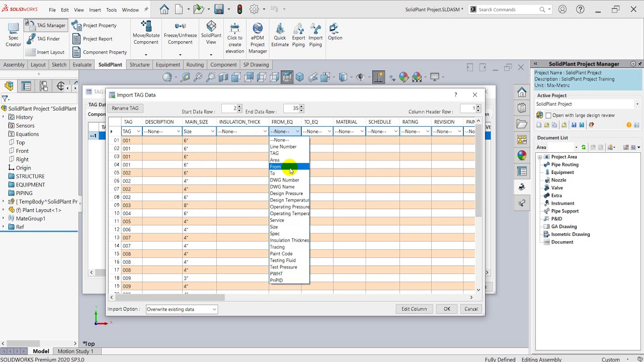This screenshot has height=362, width=644.
Task: Click the rebuild traffic light icon
Action: click(239, 9)
